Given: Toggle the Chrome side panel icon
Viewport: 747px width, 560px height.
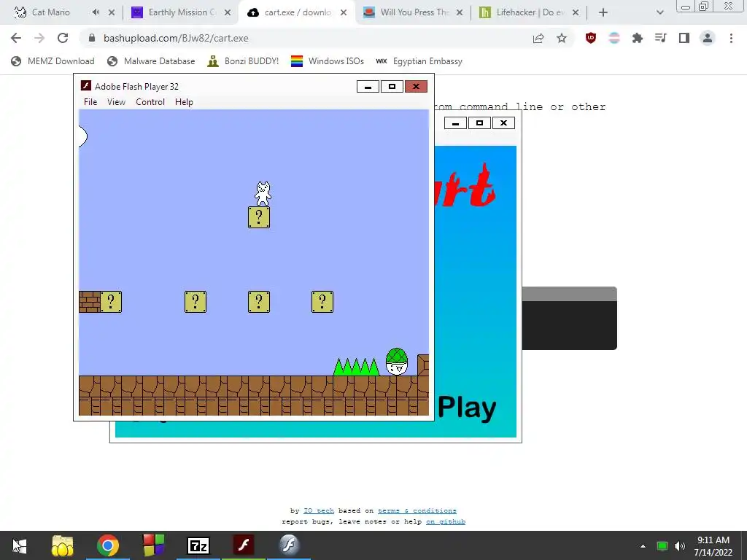Looking at the screenshot, I should (684, 38).
